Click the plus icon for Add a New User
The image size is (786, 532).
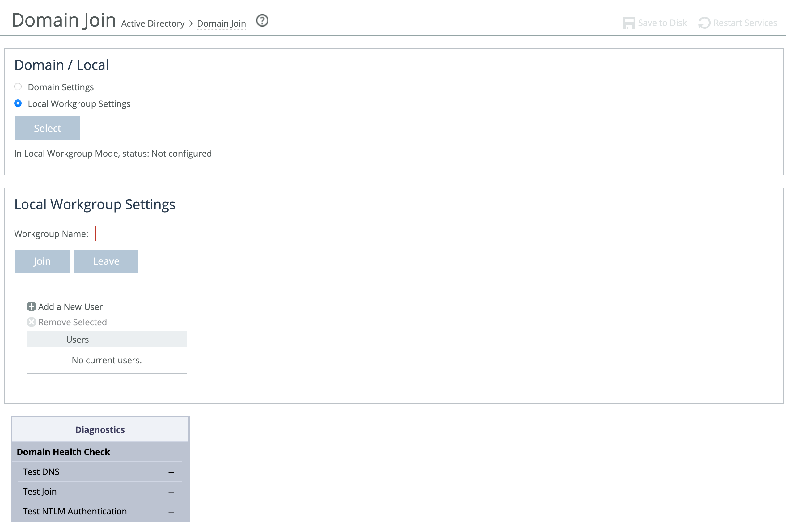point(32,306)
